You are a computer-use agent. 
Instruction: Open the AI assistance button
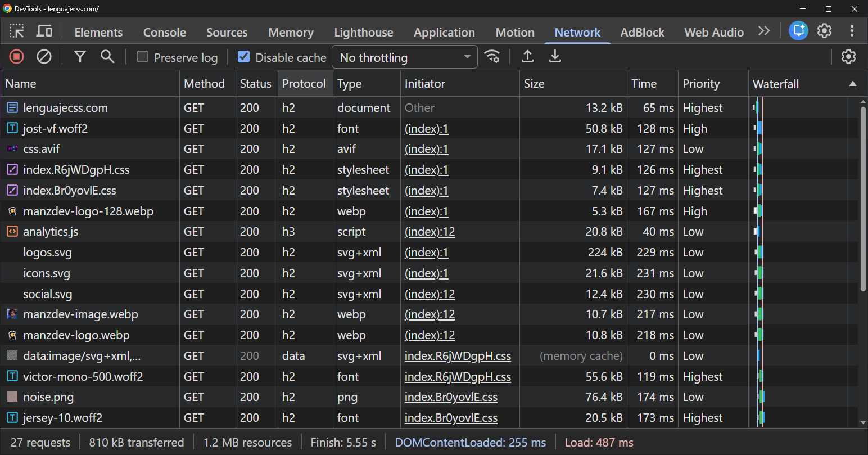[798, 31]
